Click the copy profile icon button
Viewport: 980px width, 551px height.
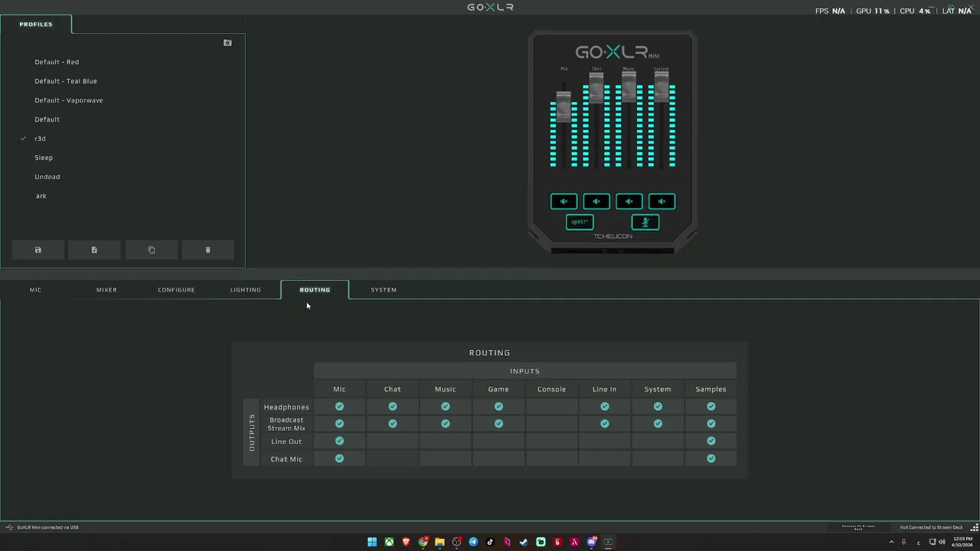151,250
